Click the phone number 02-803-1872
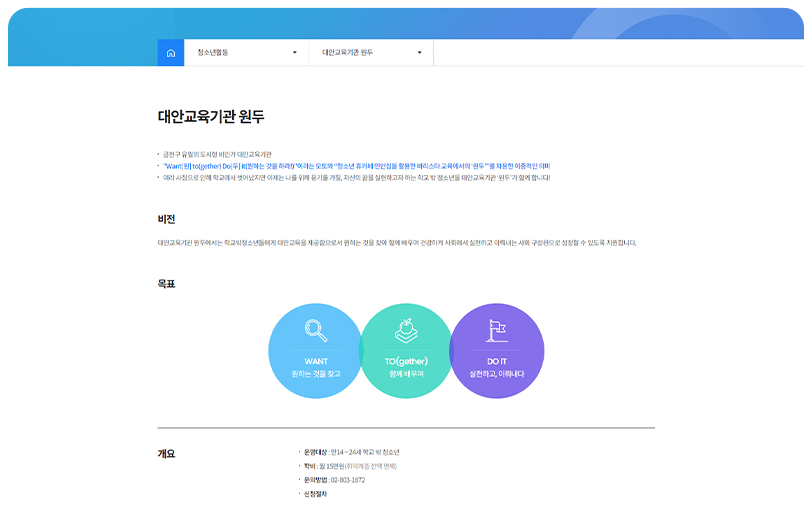Image resolution: width=812 pixels, height=516 pixels. (347, 480)
